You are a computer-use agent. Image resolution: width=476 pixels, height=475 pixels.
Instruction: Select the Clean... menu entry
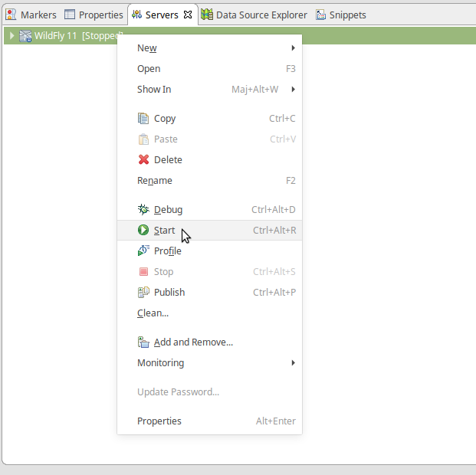point(209,313)
